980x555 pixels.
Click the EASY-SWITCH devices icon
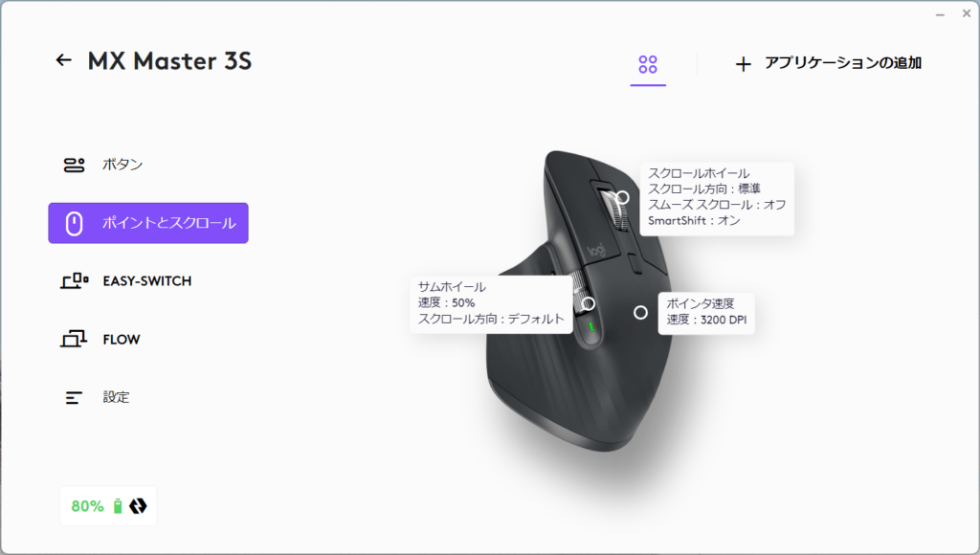coord(75,280)
